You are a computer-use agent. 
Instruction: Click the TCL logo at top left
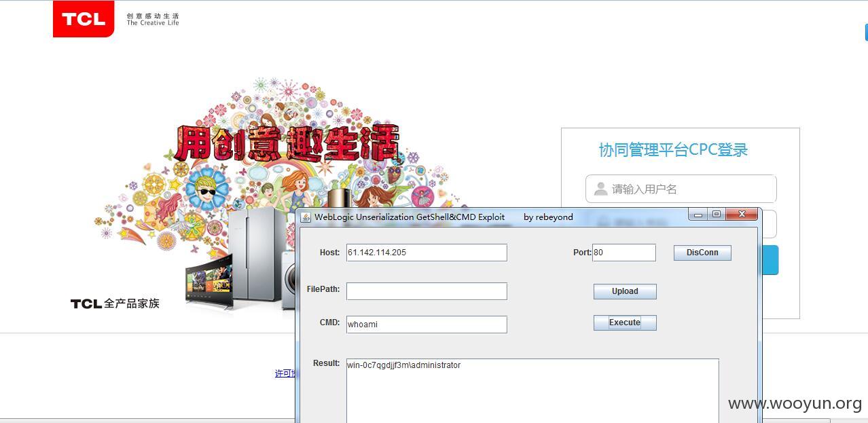click(x=84, y=19)
